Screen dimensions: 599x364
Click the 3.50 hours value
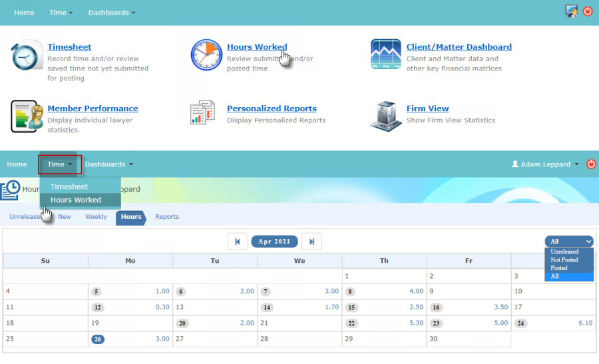pyautogui.click(x=500, y=307)
